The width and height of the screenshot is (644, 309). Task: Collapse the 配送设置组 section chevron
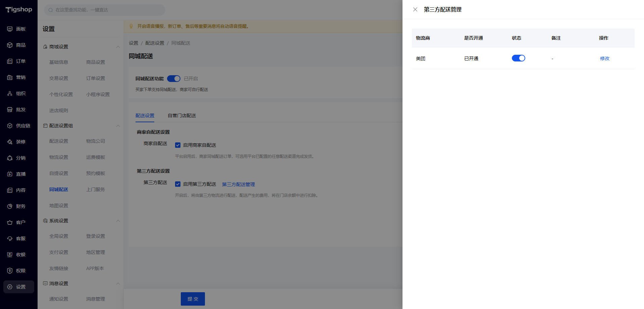click(118, 126)
